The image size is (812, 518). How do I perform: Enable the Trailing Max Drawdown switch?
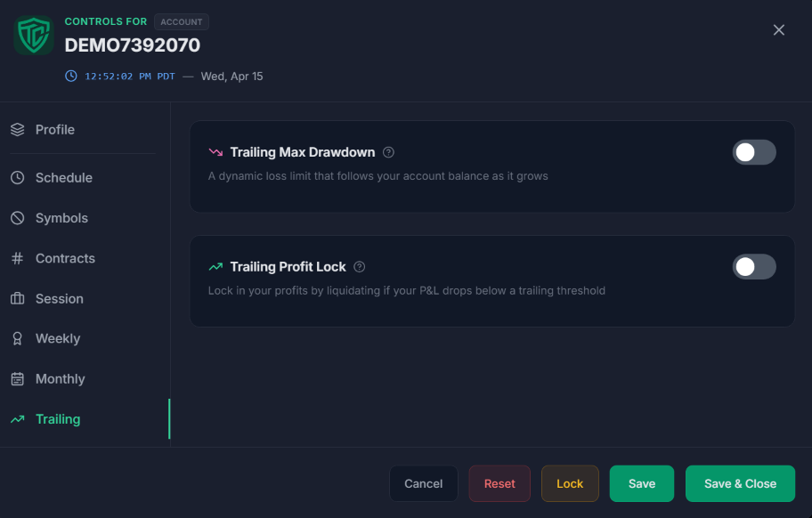(754, 152)
